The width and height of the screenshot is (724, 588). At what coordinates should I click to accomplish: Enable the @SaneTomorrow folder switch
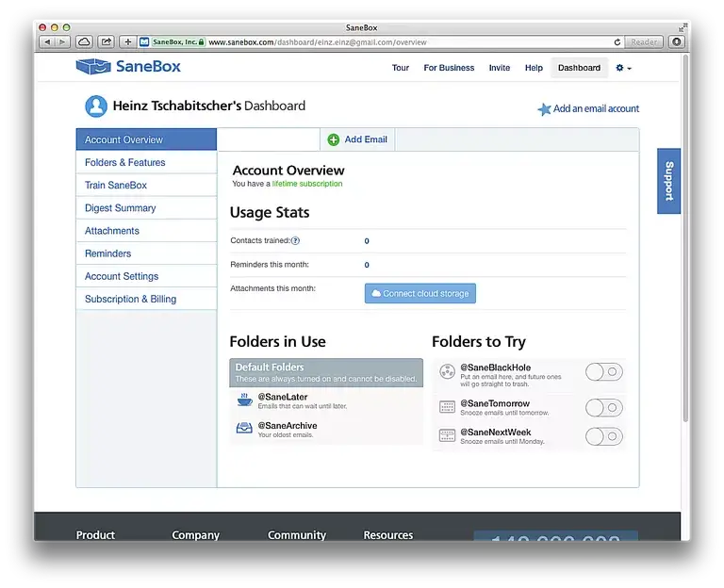click(x=604, y=407)
